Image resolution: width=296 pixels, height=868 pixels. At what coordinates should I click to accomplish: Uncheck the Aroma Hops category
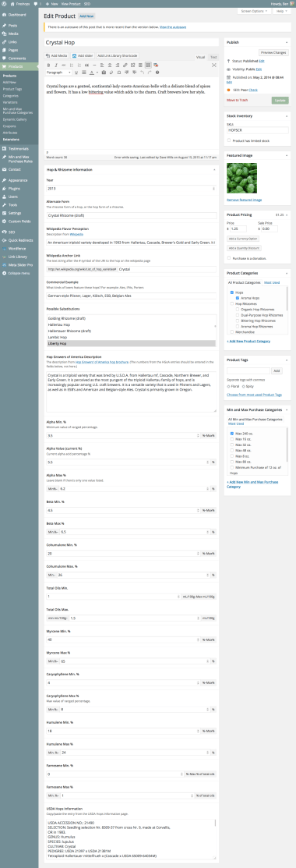click(x=238, y=298)
